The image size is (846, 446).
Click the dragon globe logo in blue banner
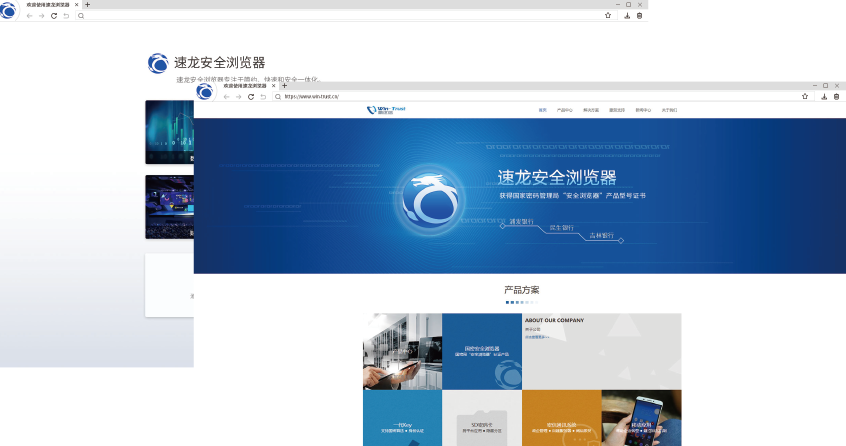429,200
